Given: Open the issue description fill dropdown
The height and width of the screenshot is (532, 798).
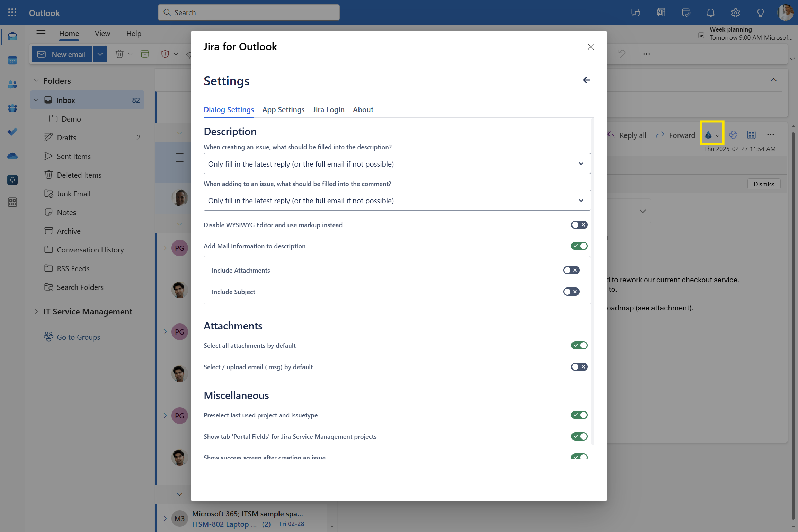Looking at the screenshot, I should click(397, 164).
